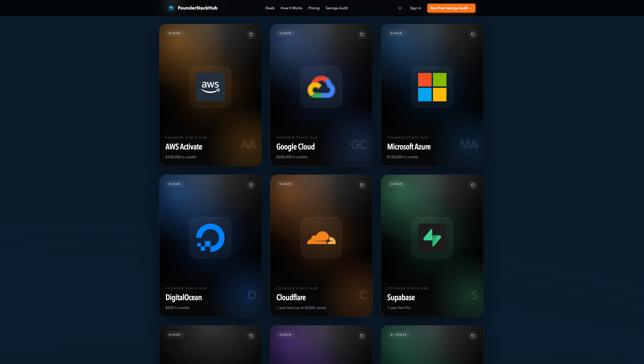
Task: Click the Cloudflare logo tile
Action: tap(321, 238)
